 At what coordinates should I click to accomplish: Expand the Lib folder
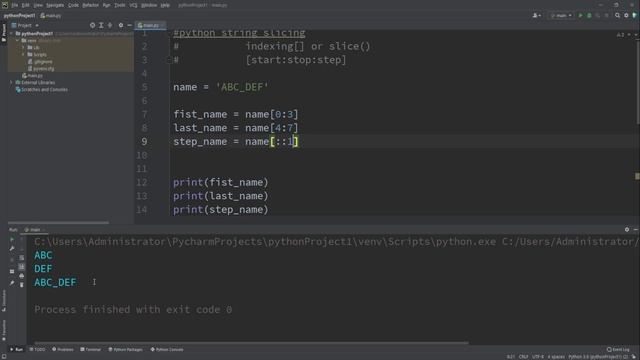[23, 48]
